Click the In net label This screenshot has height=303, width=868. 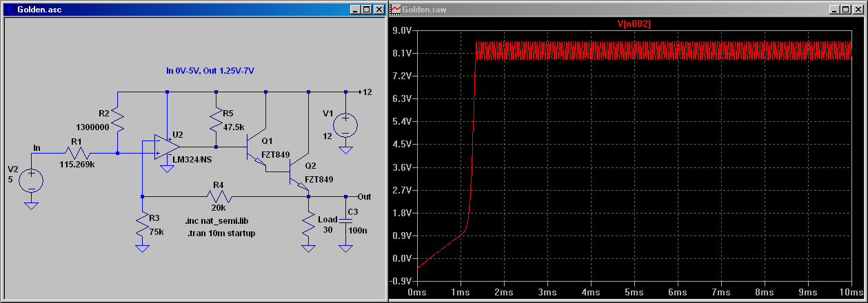click(x=37, y=147)
